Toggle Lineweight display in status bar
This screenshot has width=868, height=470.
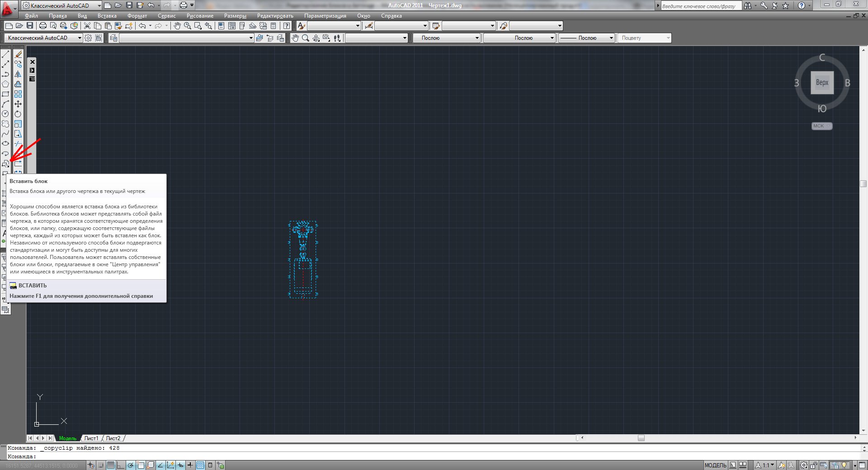point(190,465)
